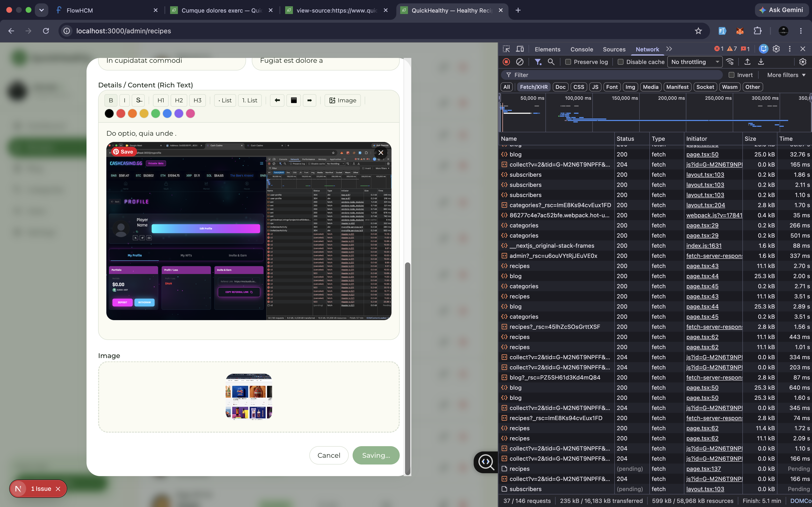
Task: Click the record network log icon
Action: (506, 62)
